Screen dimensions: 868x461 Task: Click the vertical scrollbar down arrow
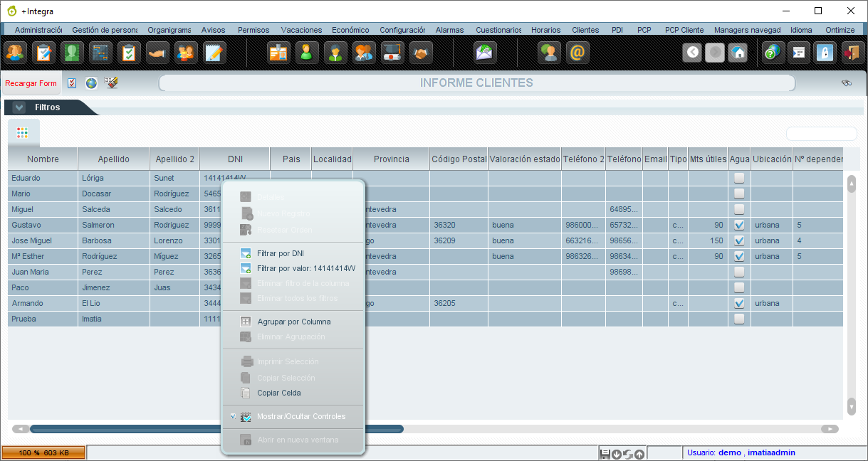(x=851, y=406)
